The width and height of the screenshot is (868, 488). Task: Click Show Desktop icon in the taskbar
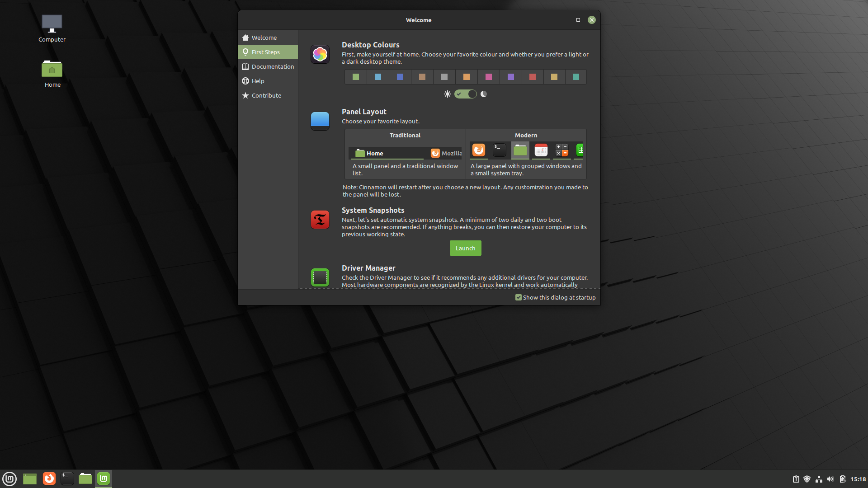coord(30,479)
